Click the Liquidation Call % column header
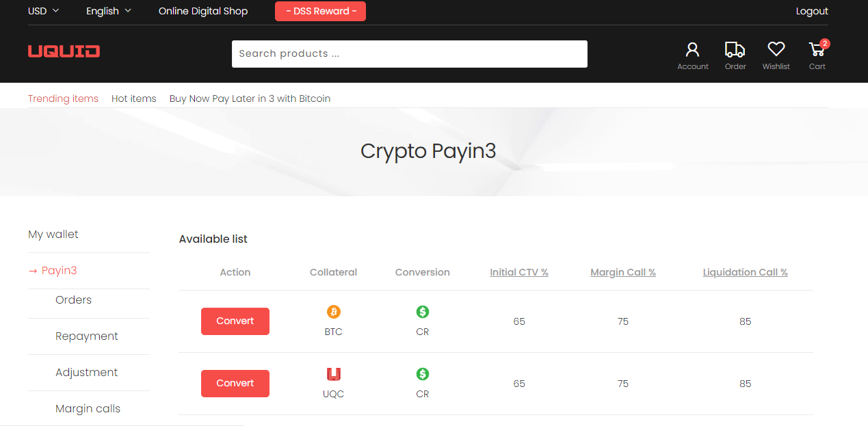868x426 pixels. point(746,272)
